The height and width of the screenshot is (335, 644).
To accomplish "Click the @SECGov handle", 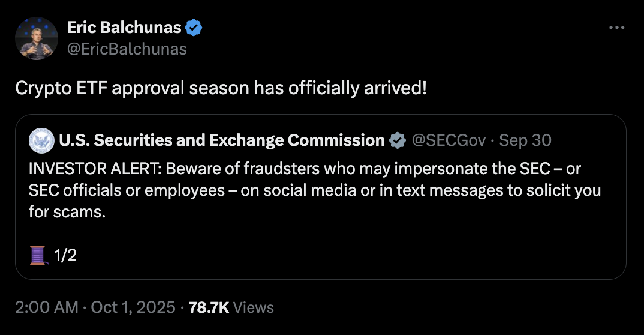I will (449, 140).
